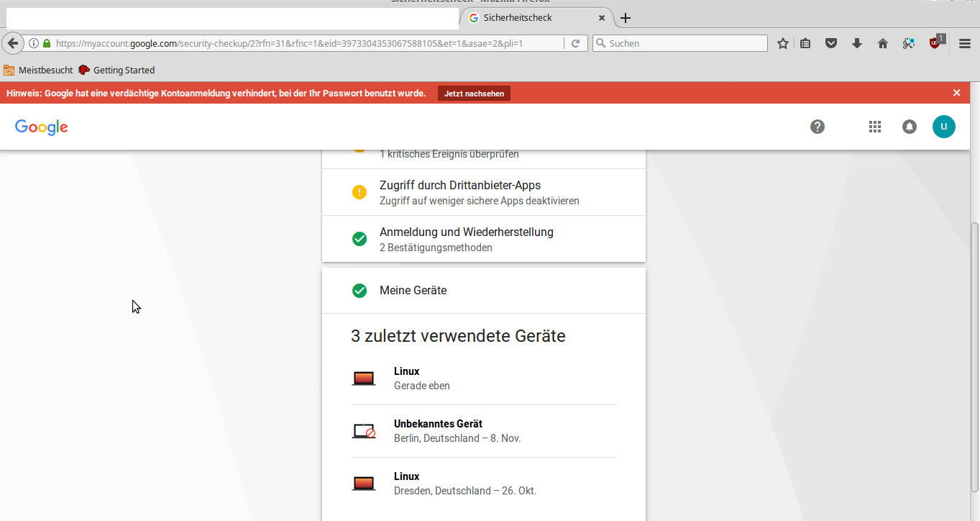Image resolution: width=980 pixels, height=521 pixels.
Task: Click the Zugriff auf weniger sichere Apps deaktivieren text
Action: click(x=480, y=201)
